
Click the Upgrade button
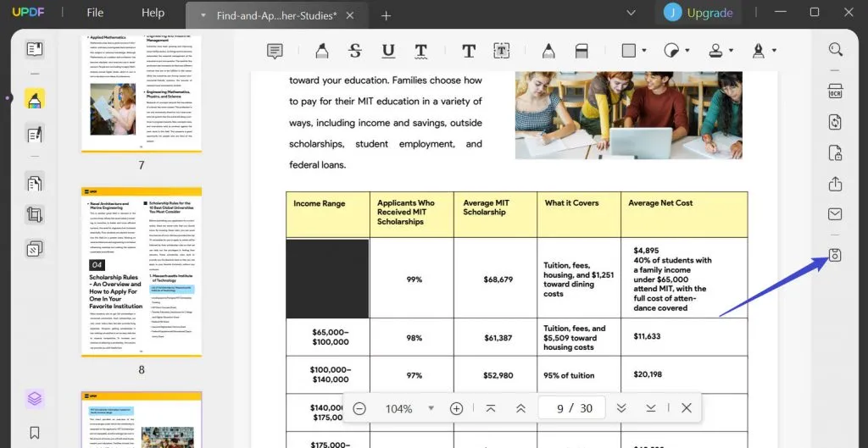point(709,13)
